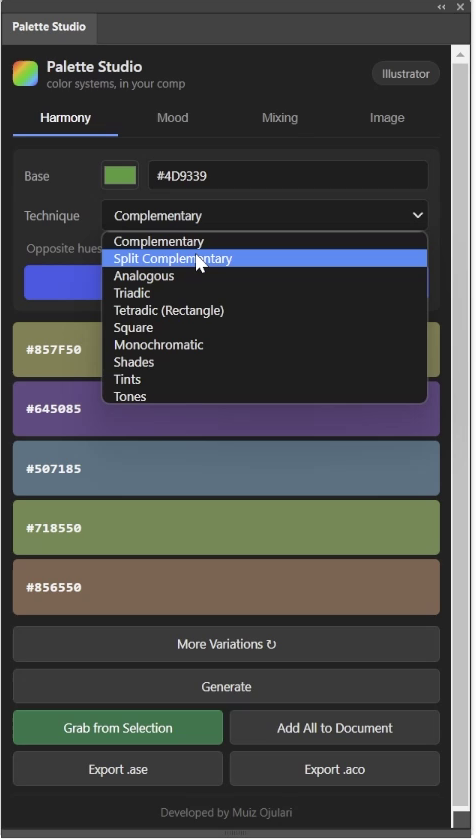The height and width of the screenshot is (840, 476).
Task: Select the Triadic technique option
Action: pos(265,293)
